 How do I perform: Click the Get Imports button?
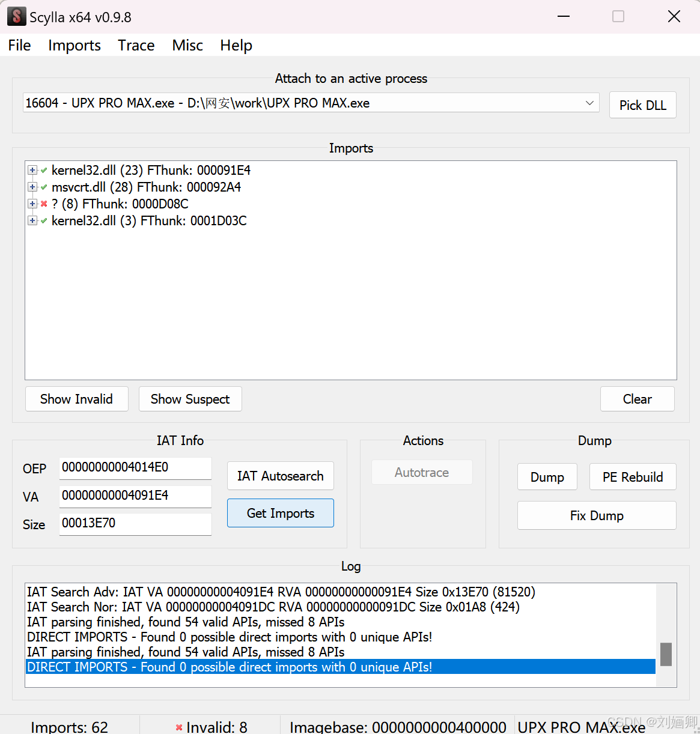pos(280,513)
